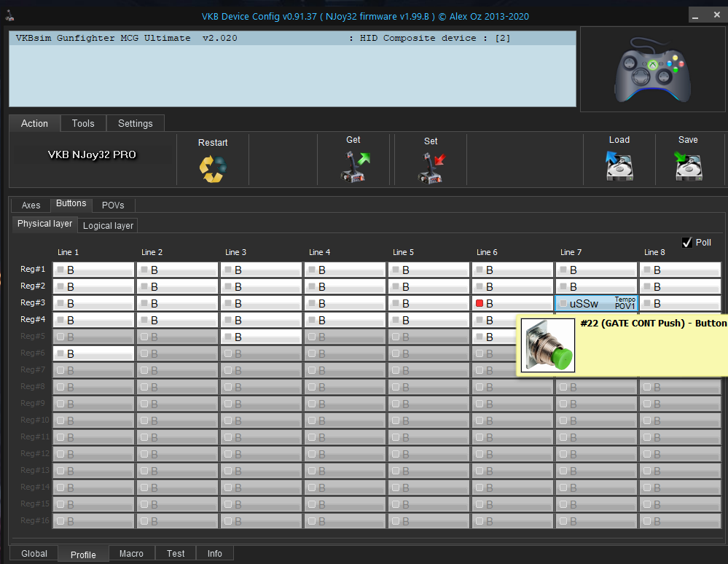This screenshot has height=564, width=728.
Task: Open the Axes tab
Action: (31, 205)
